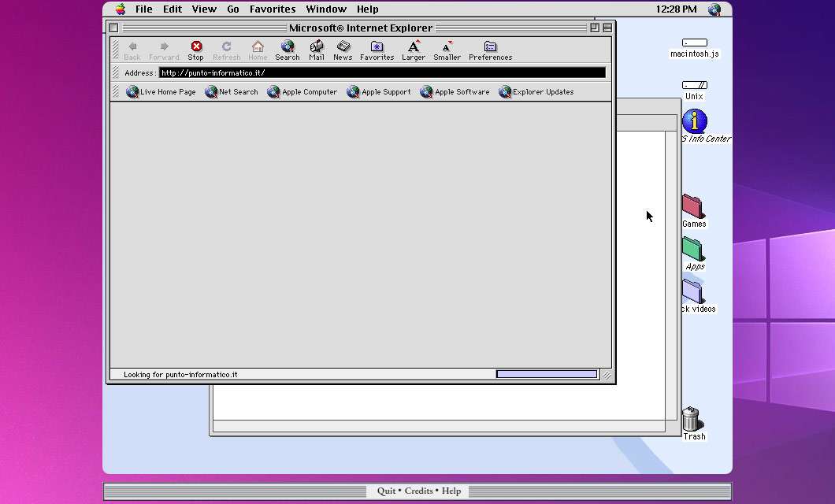The image size is (835, 504).
Task: Open the Net Search bookmark
Action: point(232,92)
